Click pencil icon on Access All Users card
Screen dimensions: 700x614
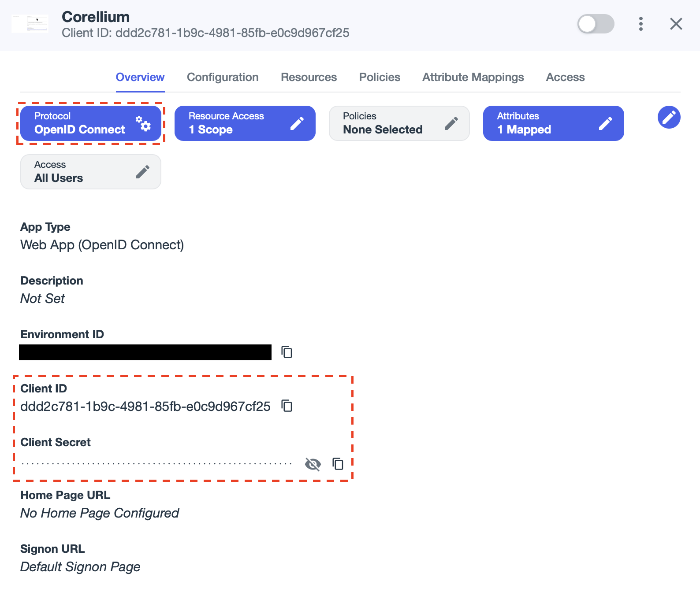point(143,172)
